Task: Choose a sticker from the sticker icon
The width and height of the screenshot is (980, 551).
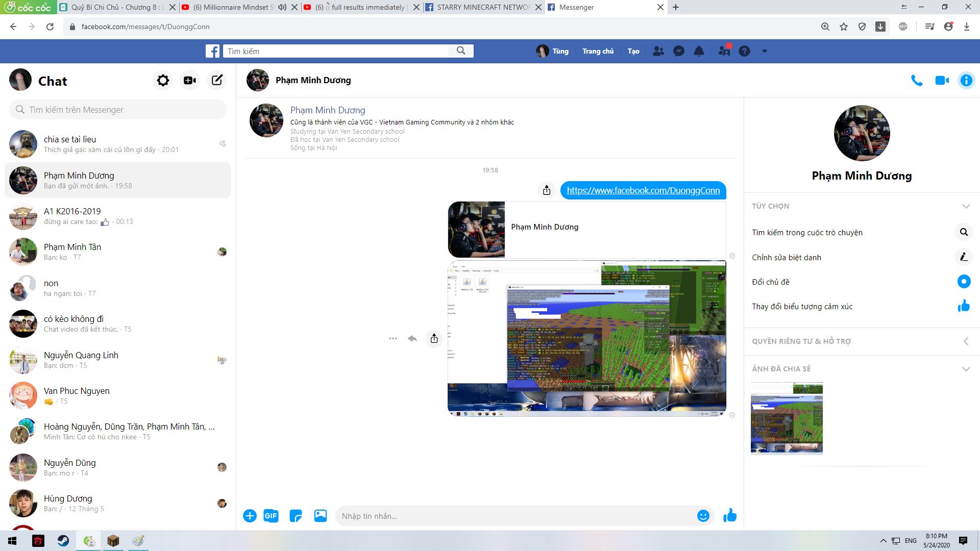Action: (x=296, y=516)
